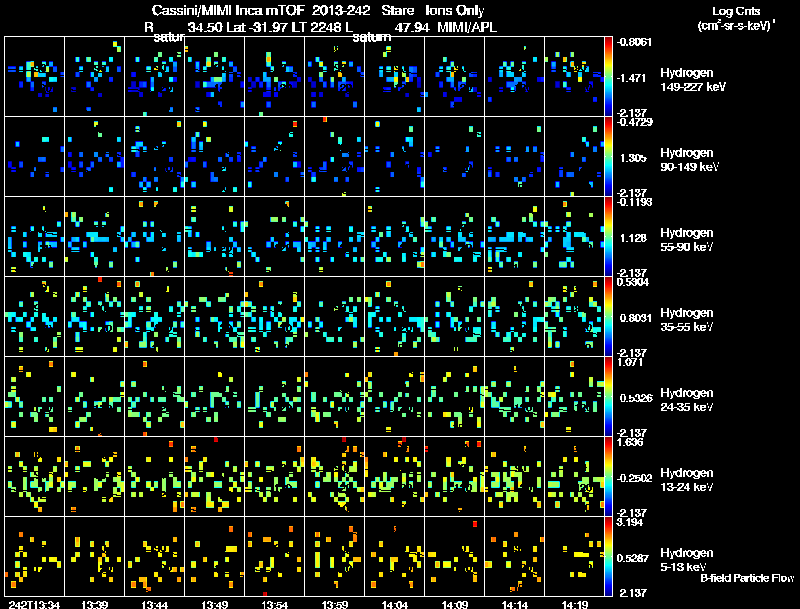The image size is (800, 609).
Task: Click the '1.128' color scale value
Action: click(633, 238)
